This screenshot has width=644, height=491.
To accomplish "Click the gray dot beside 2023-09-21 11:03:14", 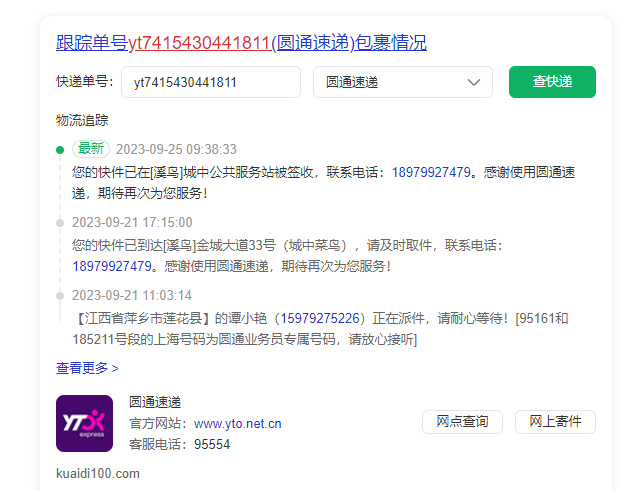I will 60,295.
